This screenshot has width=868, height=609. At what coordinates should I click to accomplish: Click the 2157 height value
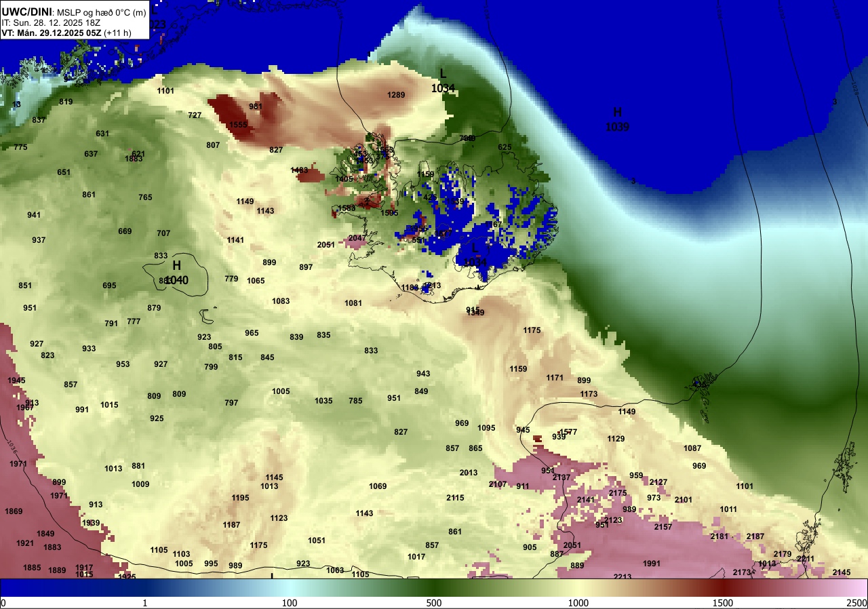click(663, 527)
